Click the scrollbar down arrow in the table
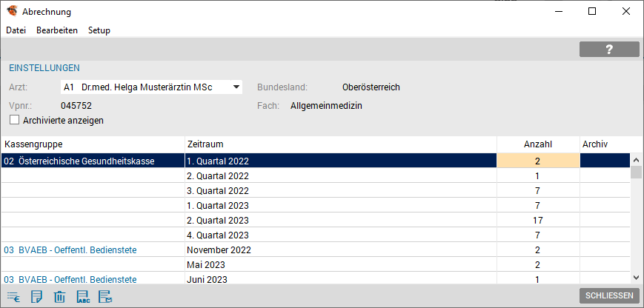644x308 pixels. 636,278
